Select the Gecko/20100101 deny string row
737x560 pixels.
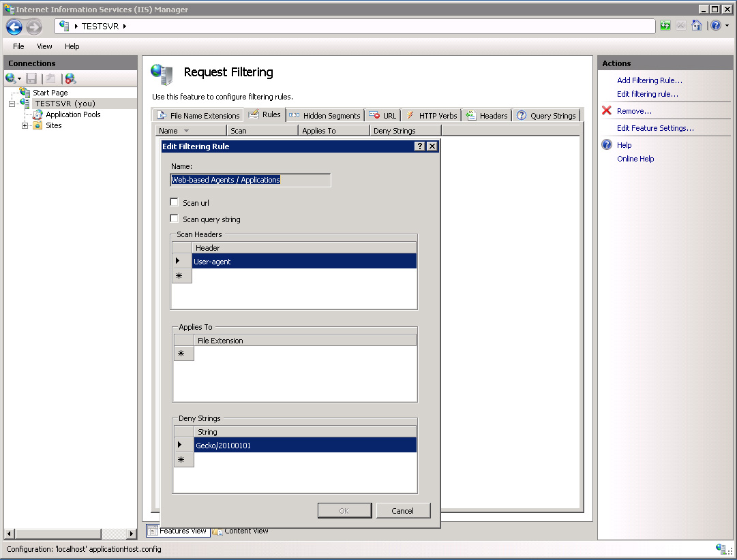coord(305,445)
